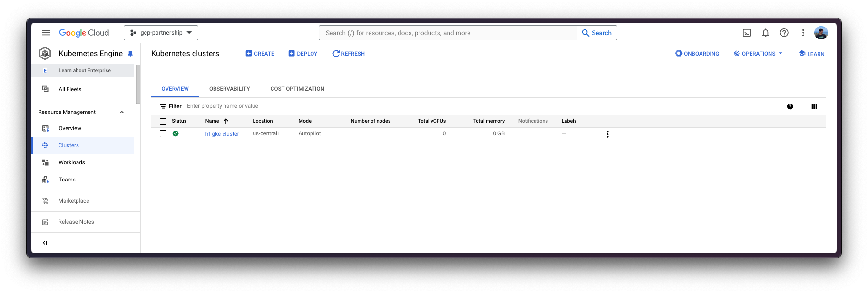Sort by the Location column header
The height and width of the screenshot is (293, 868).
(263, 121)
